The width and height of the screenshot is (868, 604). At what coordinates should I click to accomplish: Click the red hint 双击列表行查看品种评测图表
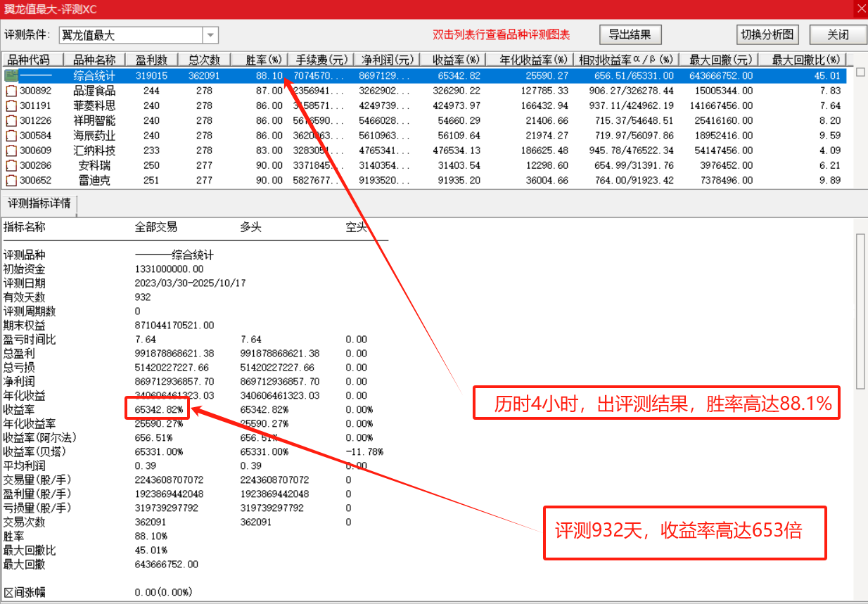(x=504, y=34)
